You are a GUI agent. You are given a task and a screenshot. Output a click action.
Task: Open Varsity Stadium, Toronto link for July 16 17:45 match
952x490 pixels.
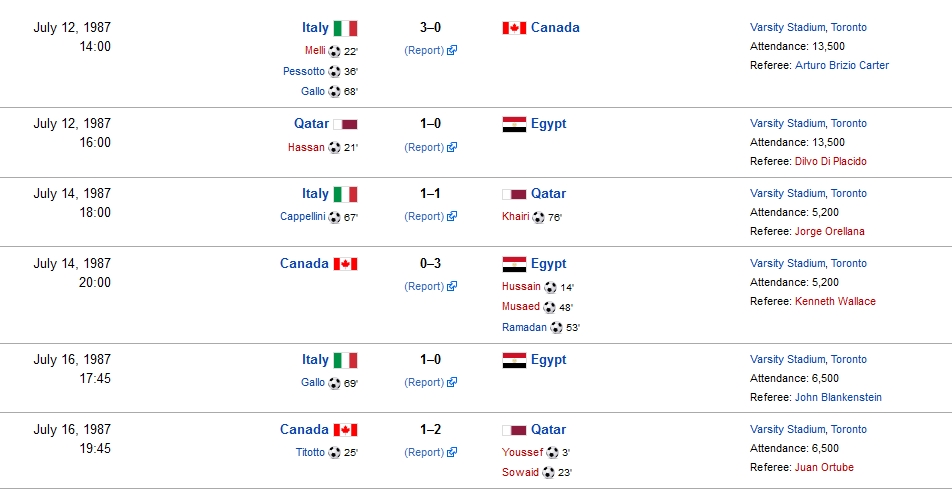808,360
